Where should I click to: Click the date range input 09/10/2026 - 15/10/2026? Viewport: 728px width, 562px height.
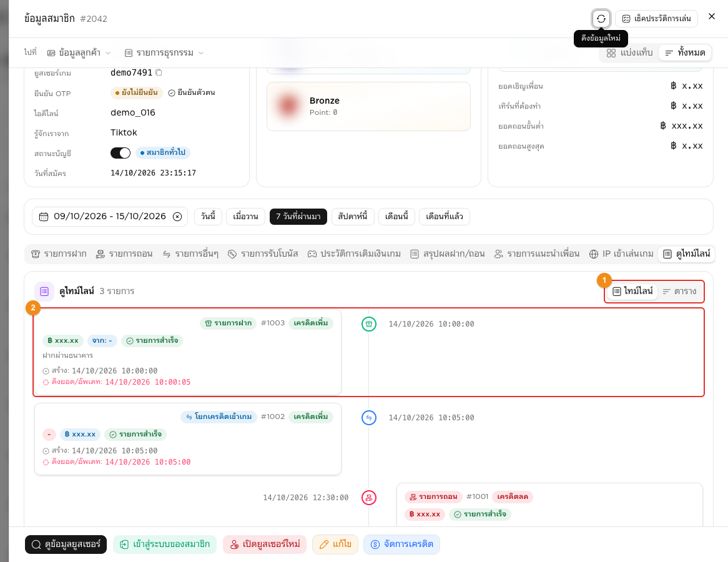pyautogui.click(x=110, y=217)
